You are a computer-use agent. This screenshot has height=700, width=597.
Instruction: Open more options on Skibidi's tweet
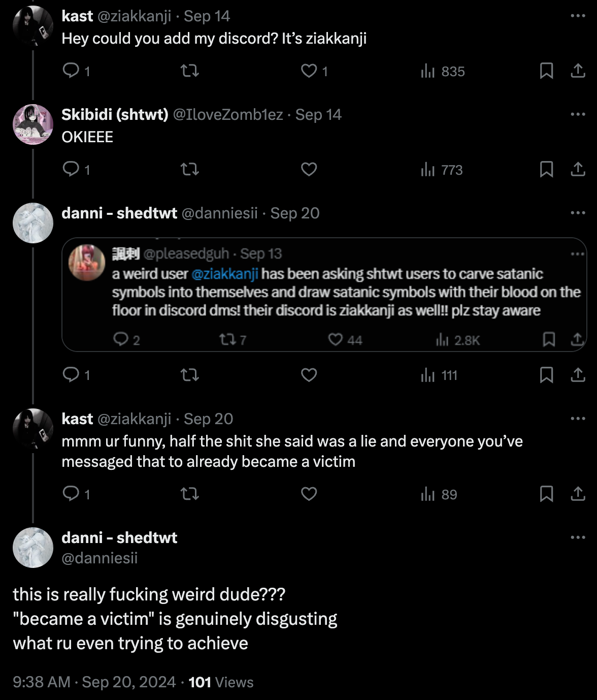pyautogui.click(x=578, y=114)
